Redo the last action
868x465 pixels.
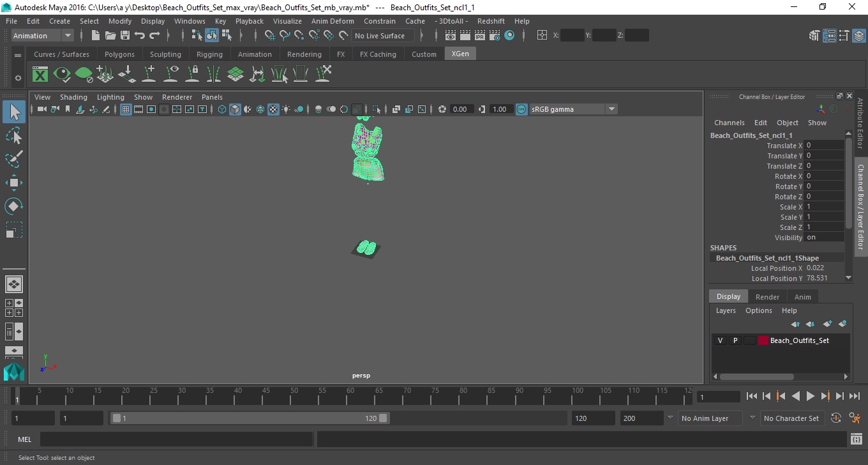(x=154, y=36)
